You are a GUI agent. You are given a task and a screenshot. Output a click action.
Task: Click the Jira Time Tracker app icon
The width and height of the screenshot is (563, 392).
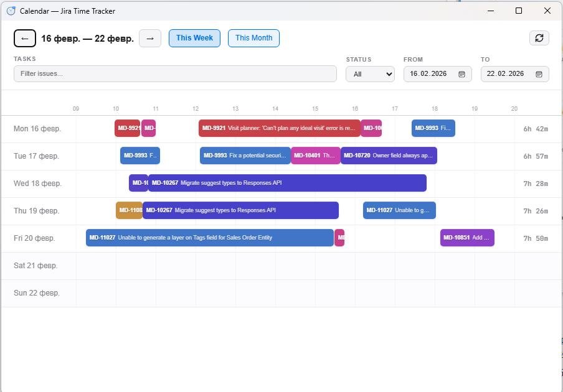(11, 11)
